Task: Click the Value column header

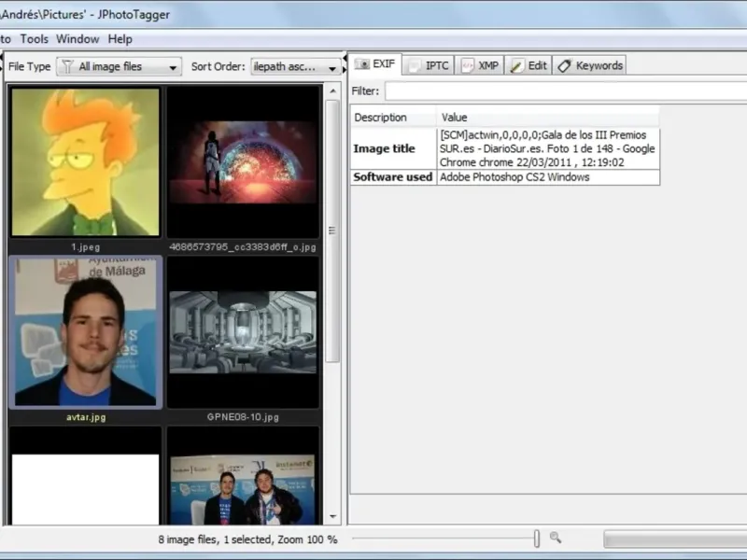Action: click(547, 118)
